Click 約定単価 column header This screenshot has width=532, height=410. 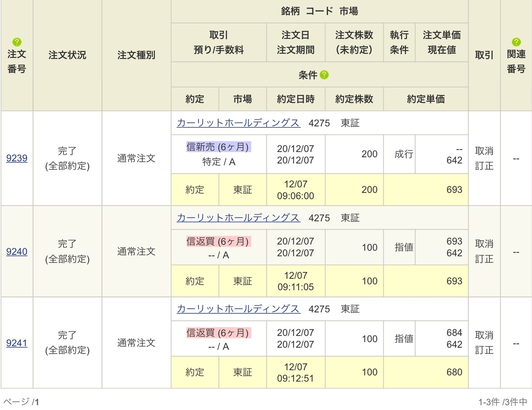426,99
